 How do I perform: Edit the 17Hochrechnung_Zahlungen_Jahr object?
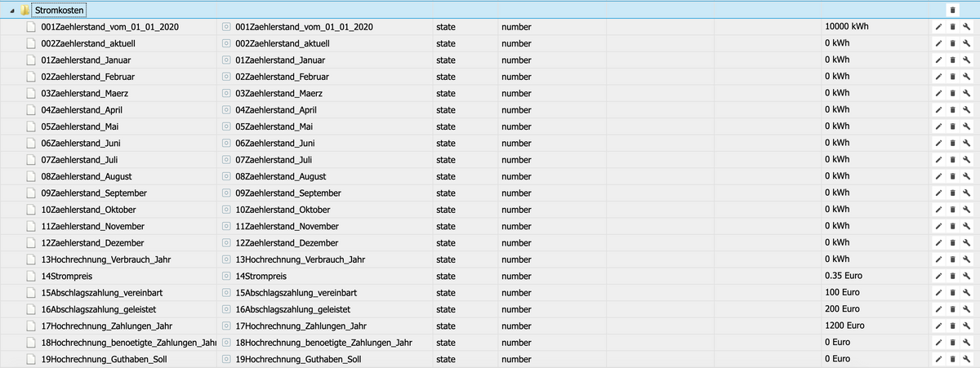(x=938, y=326)
